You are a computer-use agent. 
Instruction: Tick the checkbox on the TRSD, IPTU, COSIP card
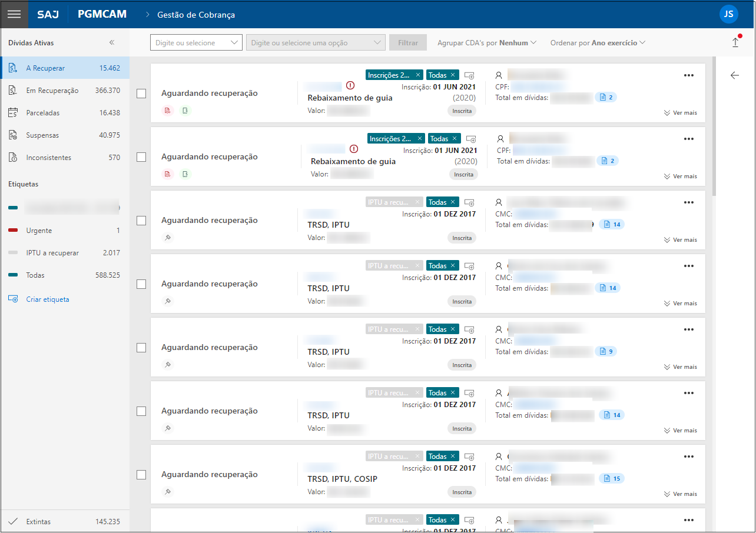pyautogui.click(x=141, y=475)
